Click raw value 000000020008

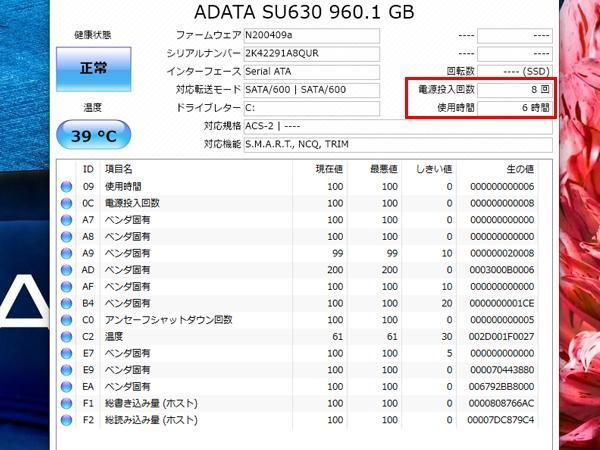[502, 253]
